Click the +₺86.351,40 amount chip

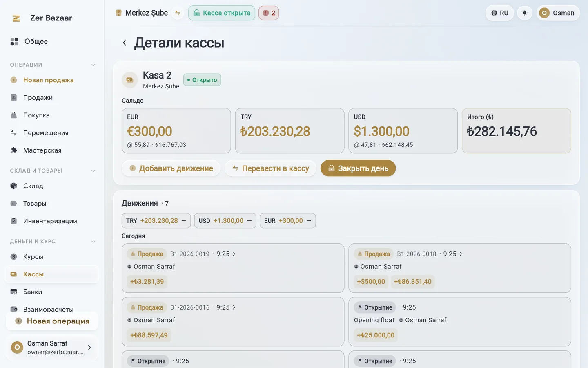[413, 282]
